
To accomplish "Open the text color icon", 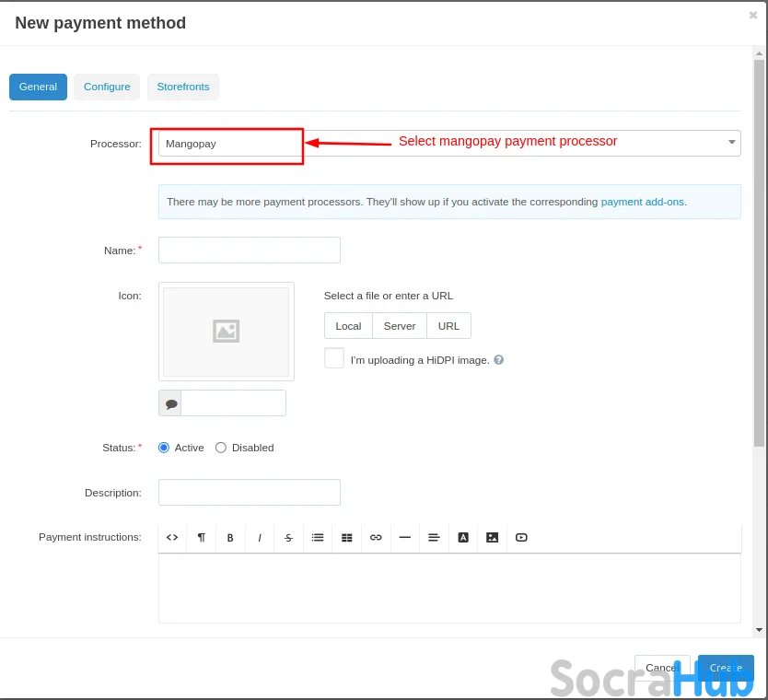I will pos(463,537).
